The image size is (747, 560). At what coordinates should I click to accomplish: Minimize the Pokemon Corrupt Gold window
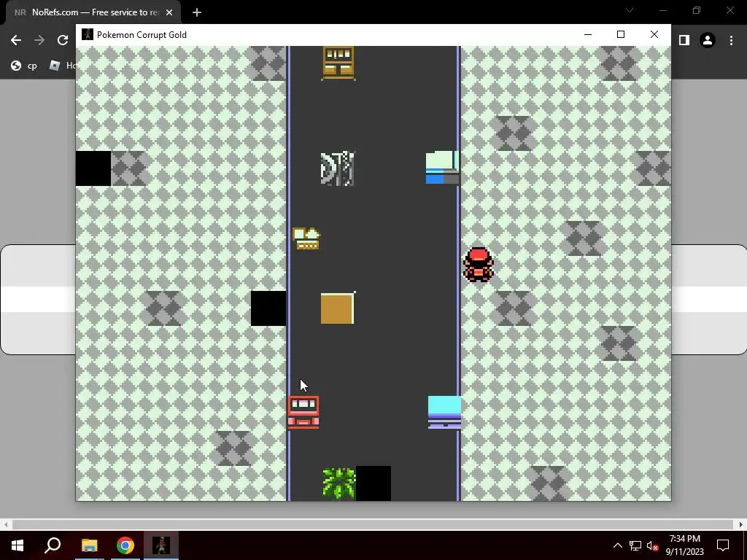pyautogui.click(x=588, y=34)
